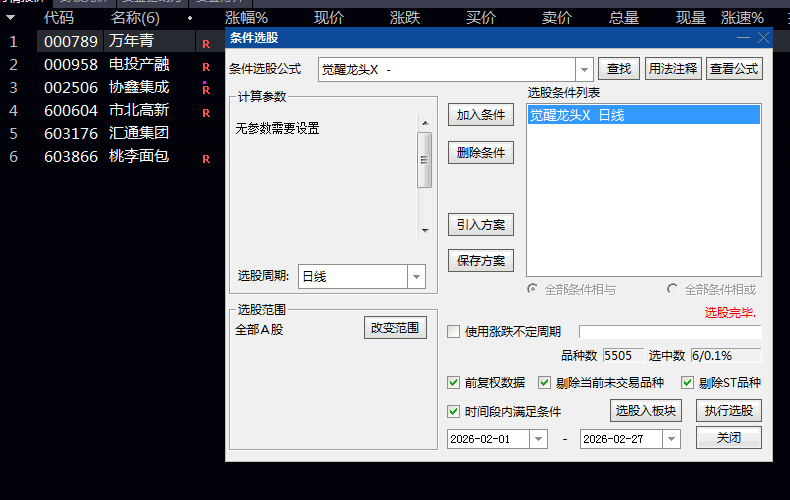This screenshot has height=500, width=790.
Task: Click the scroll-down arrow in 计算参数 panel
Action: coord(425,231)
